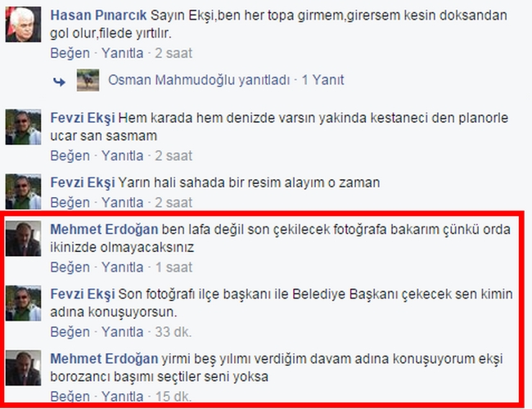The width and height of the screenshot is (532, 409).
Task: Expand Osman Mahmudoğlu's 1 Yanıt reply thread
Action: 322,80
